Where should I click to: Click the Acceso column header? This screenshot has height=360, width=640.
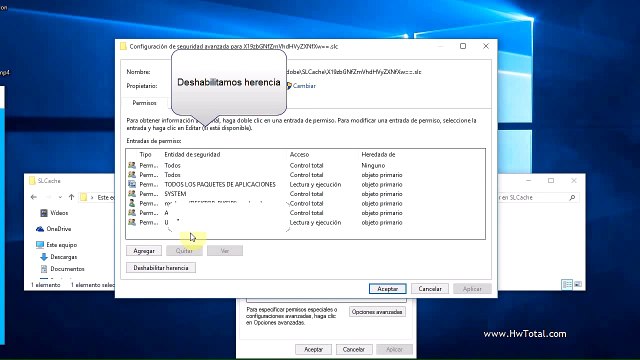click(x=299, y=155)
